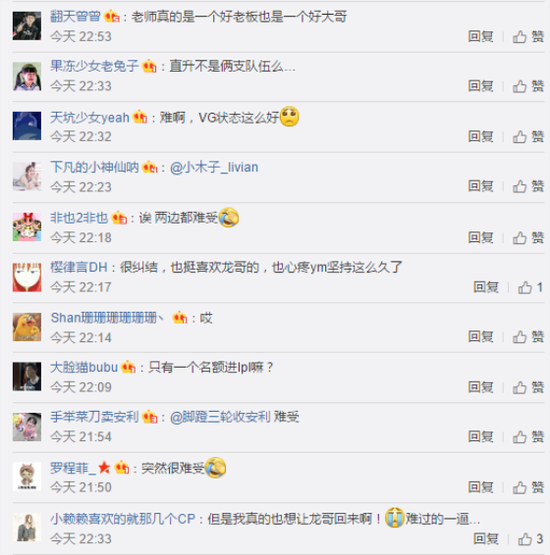Click the avatar of Shan珊珊珊珊珊珊

point(27,327)
